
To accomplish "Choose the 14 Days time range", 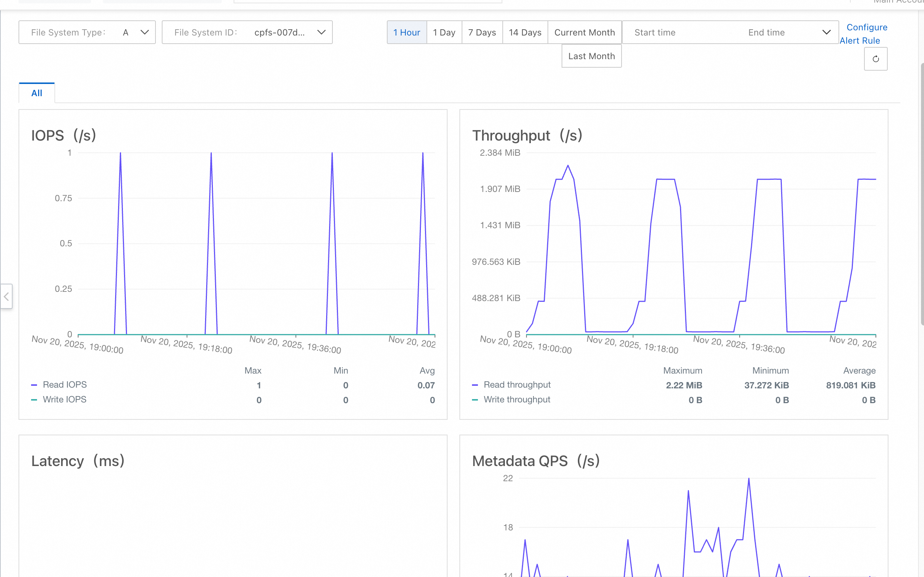I will point(525,33).
